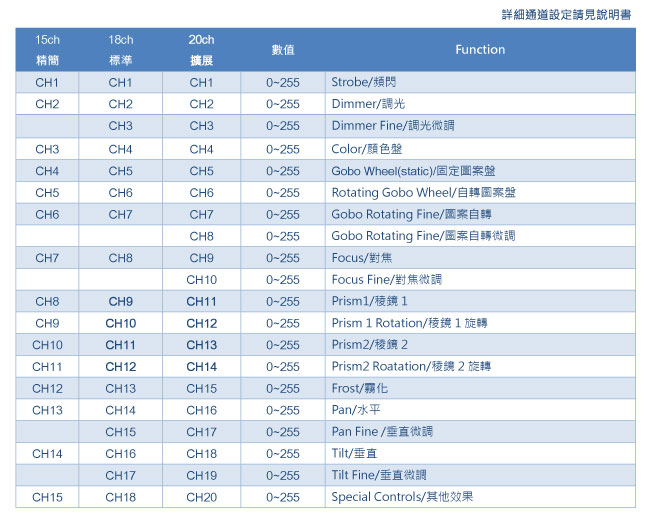Select the 20ch 擴展 column header

(201, 50)
